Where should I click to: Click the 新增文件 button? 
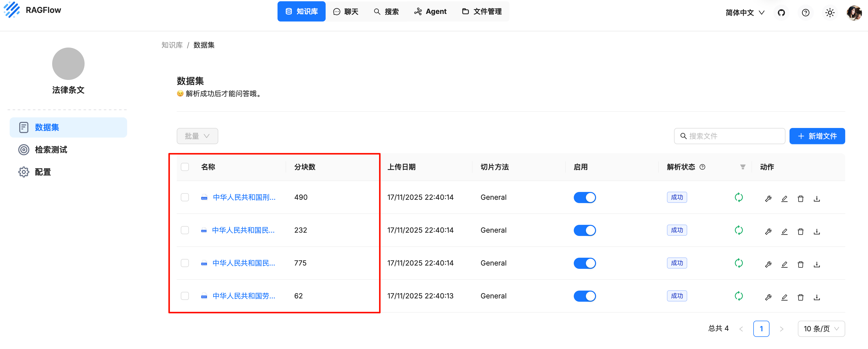817,136
